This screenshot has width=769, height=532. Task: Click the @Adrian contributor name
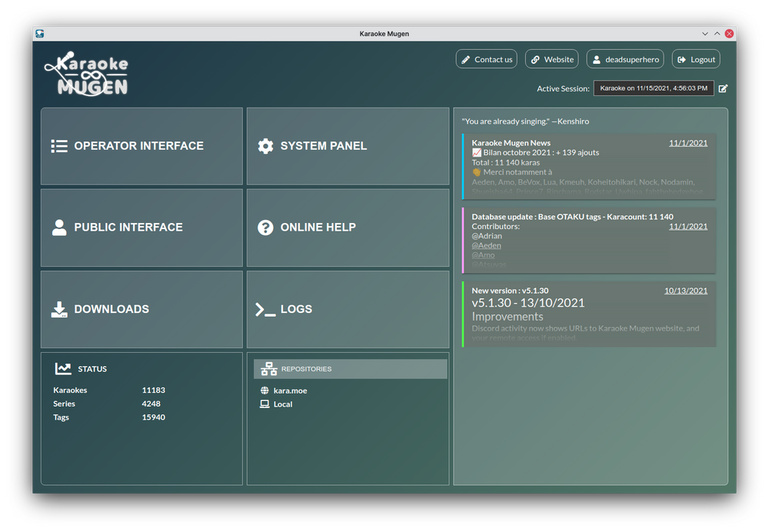[487, 236]
